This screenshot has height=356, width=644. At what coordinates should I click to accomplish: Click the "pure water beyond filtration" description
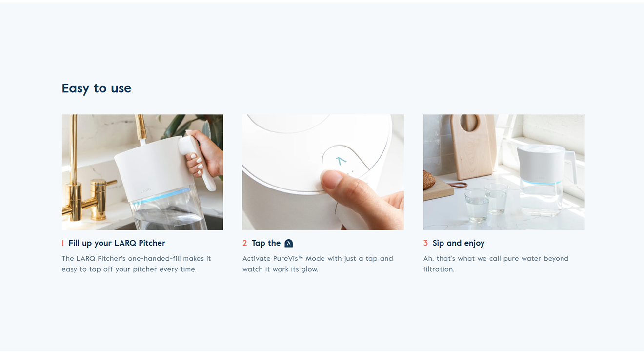tap(496, 264)
